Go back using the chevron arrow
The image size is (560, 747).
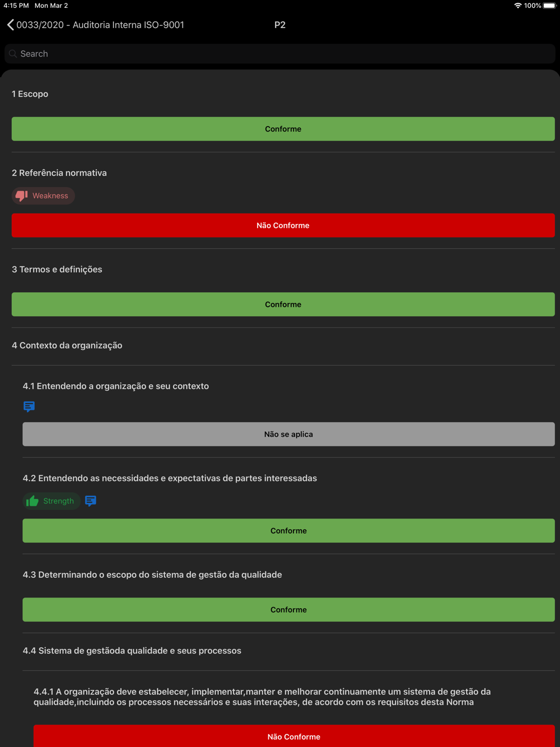10,25
